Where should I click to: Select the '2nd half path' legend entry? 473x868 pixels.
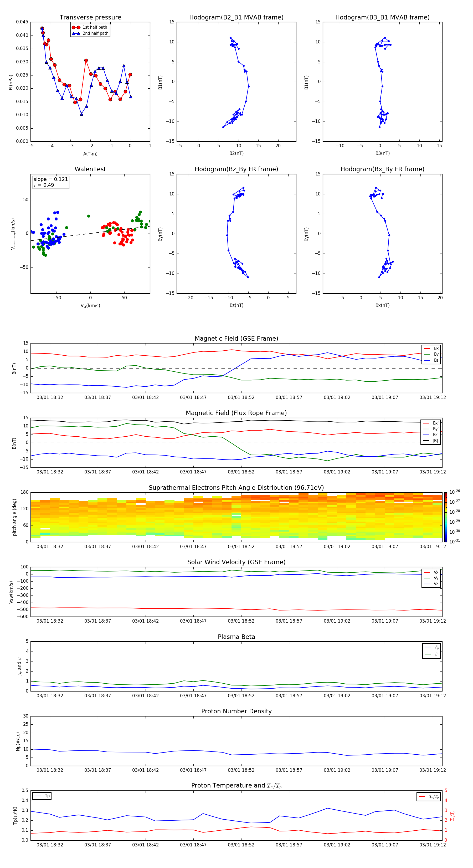point(91,33)
